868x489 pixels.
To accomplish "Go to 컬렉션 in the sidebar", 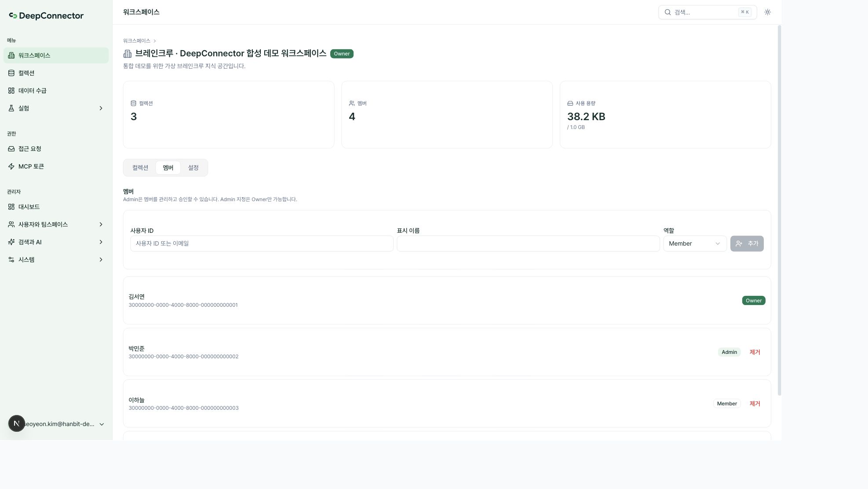I will click(56, 73).
